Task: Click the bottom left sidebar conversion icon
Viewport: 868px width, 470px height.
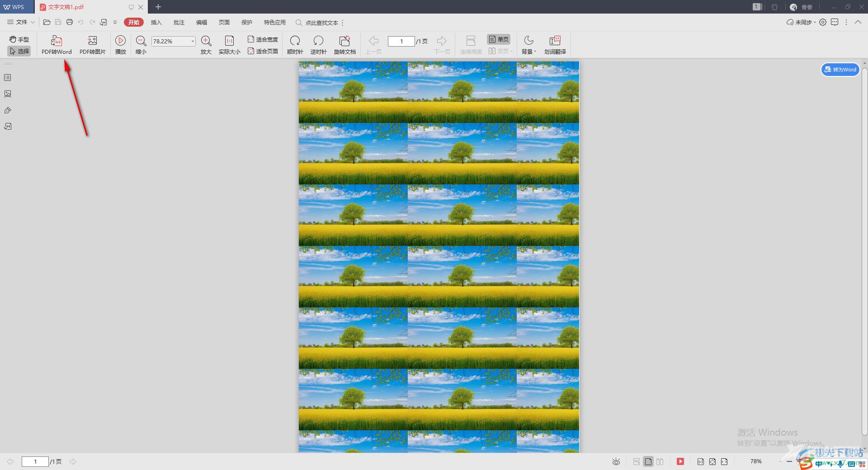Action: pos(8,127)
